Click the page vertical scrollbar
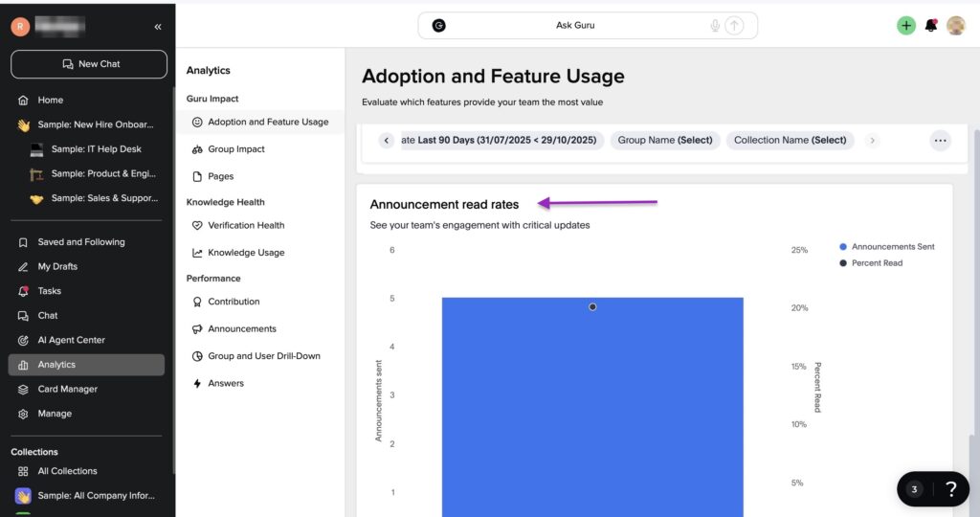The image size is (980, 517). tap(976, 281)
